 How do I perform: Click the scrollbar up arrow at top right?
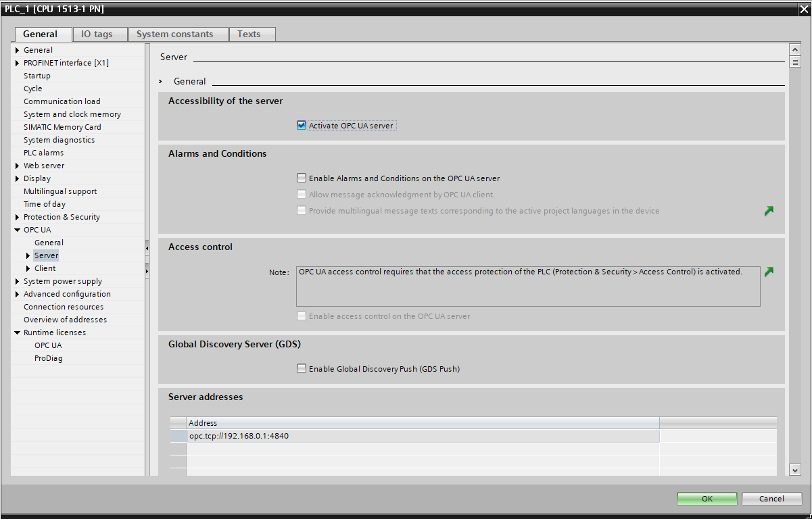[x=795, y=50]
